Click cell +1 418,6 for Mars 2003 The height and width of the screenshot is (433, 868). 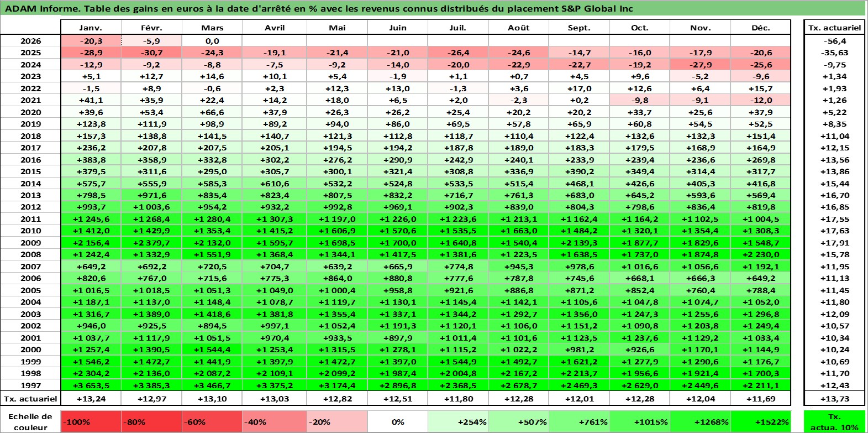(x=212, y=314)
